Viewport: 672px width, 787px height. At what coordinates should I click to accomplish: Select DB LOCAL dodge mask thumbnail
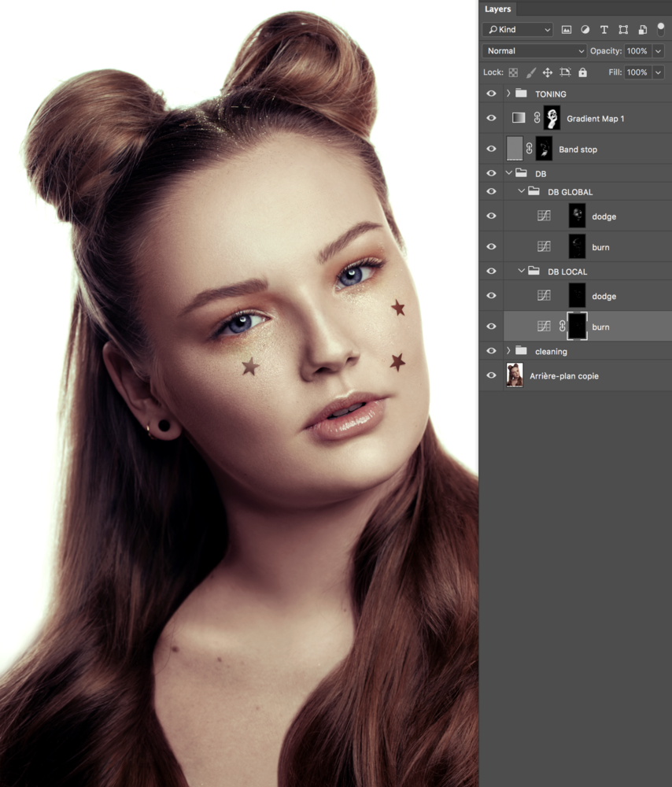pos(577,296)
